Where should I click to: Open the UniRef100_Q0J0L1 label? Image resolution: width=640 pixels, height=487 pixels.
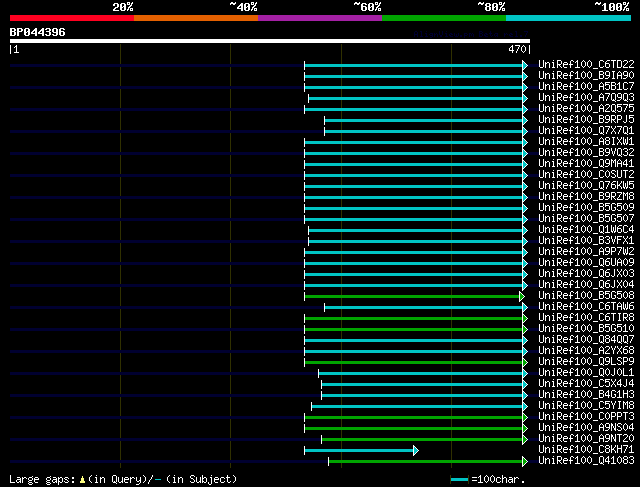pos(586,373)
